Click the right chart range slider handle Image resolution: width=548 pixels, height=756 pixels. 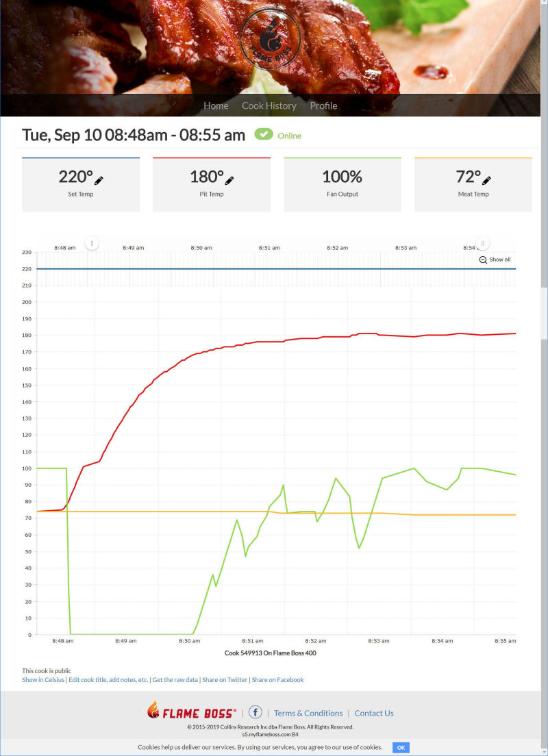482,243
